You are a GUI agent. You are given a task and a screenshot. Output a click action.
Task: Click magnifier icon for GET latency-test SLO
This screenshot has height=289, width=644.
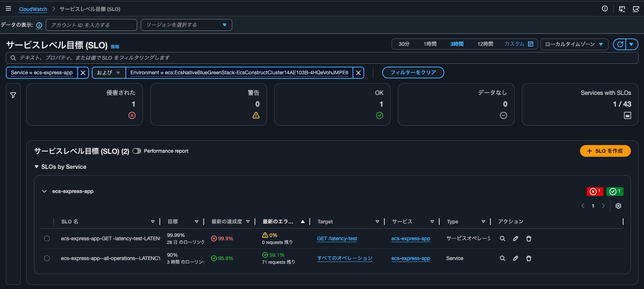[502, 238]
